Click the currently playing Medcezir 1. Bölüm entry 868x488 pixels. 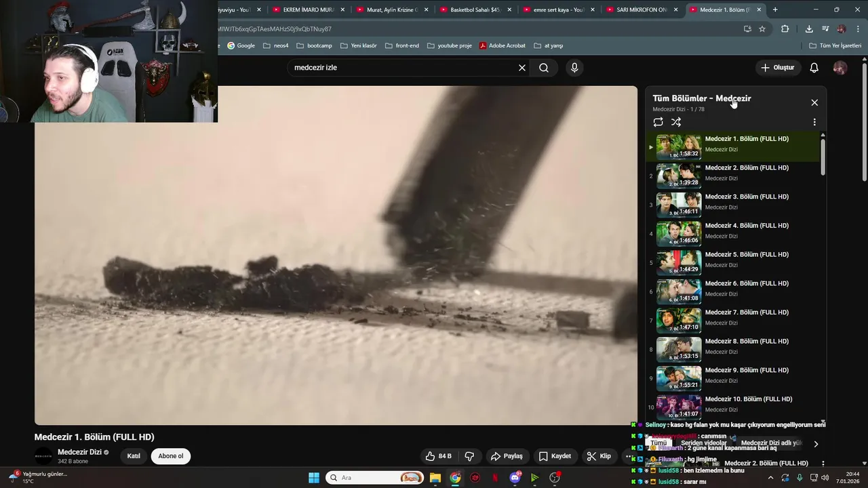pos(734,147)
